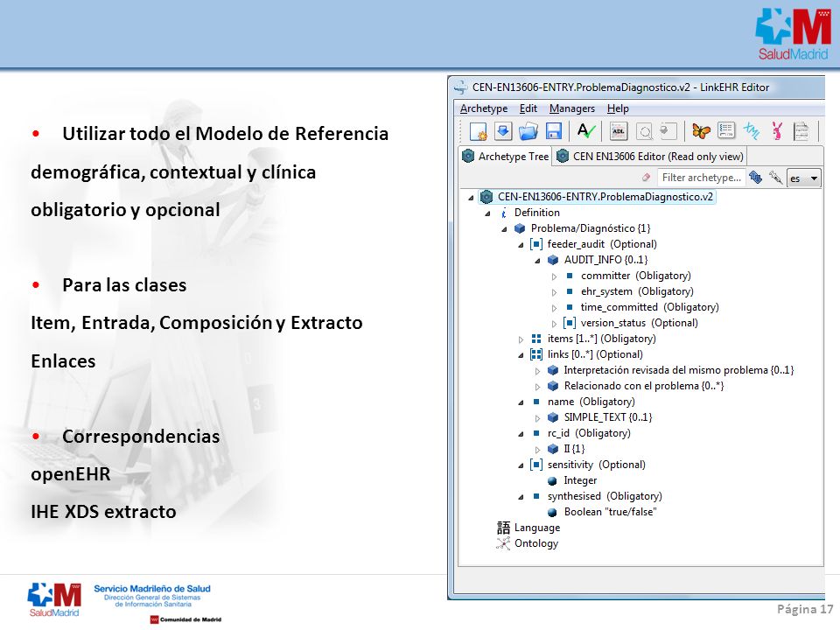Save archetype with the floppy disk icon
Screen dimensions: 840x630
click(x=553, y=131)
